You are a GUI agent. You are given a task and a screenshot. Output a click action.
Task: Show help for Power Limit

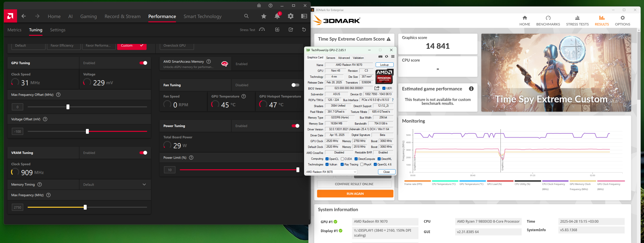click(x=191, y=158)
